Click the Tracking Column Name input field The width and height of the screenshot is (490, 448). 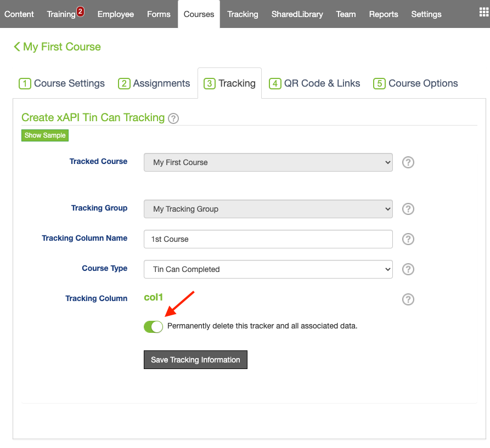pyautogui.click(x=268, y=239)
